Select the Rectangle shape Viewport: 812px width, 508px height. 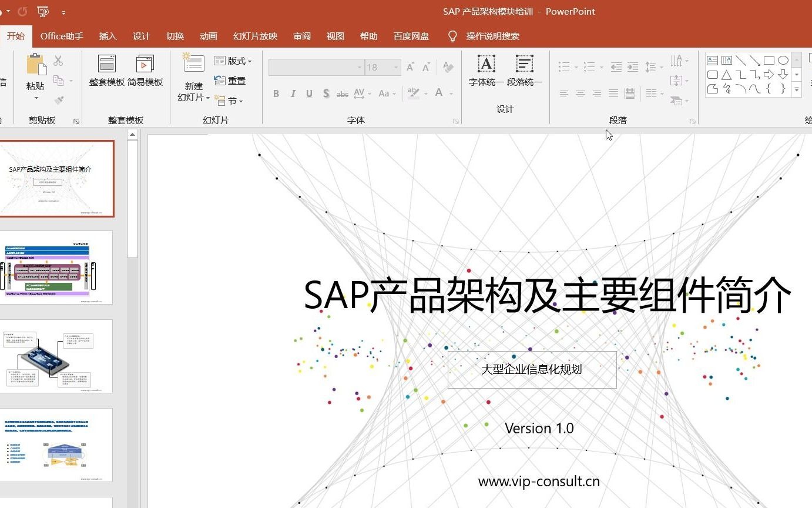click(x=769, y=60)
